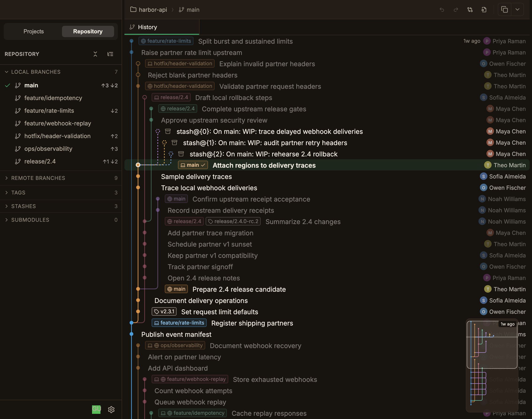532x419 pixels.
Task: Expand the Remote Branches section
Action: [61, 178]
